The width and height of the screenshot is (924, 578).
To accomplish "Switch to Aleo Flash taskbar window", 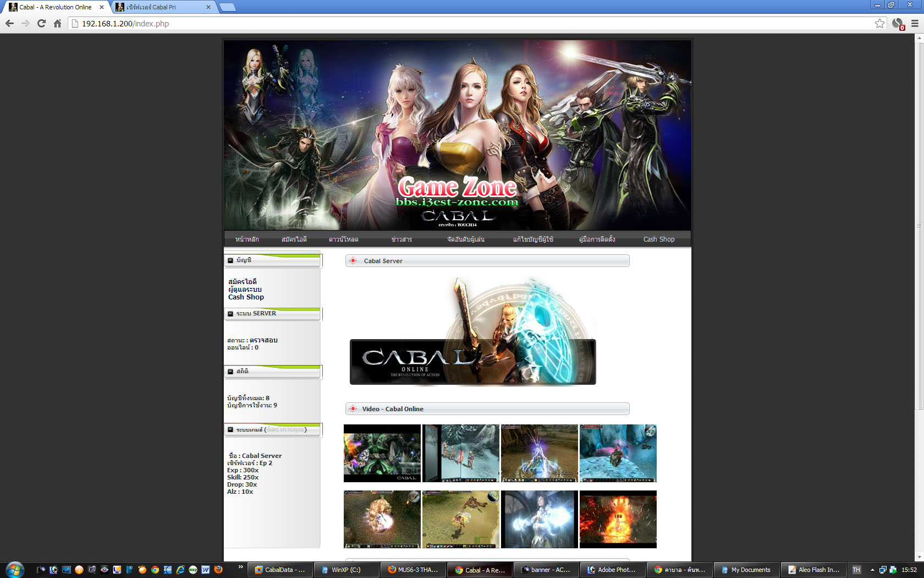I will 813,570.
